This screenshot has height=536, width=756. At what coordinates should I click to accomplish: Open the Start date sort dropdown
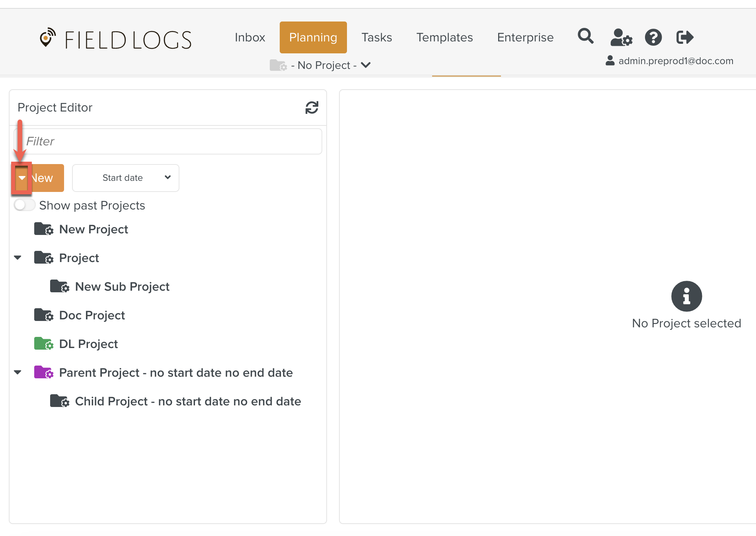125,178
